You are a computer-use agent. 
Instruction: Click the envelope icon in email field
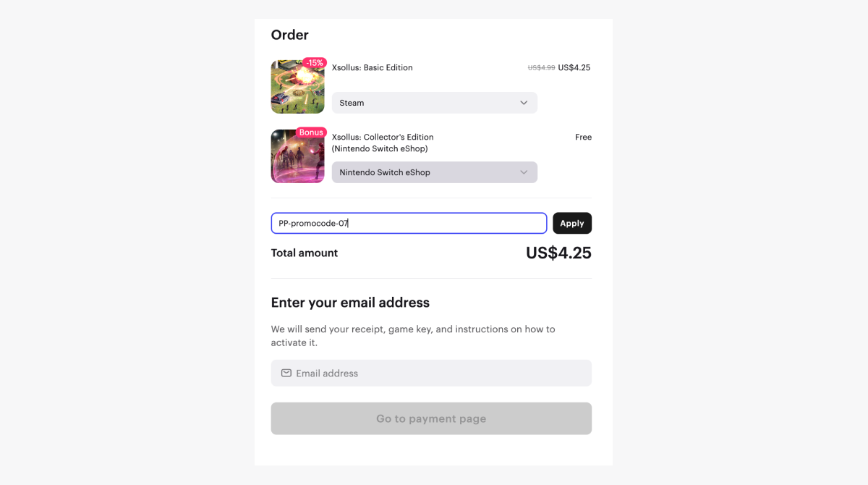tap(286, 373)
